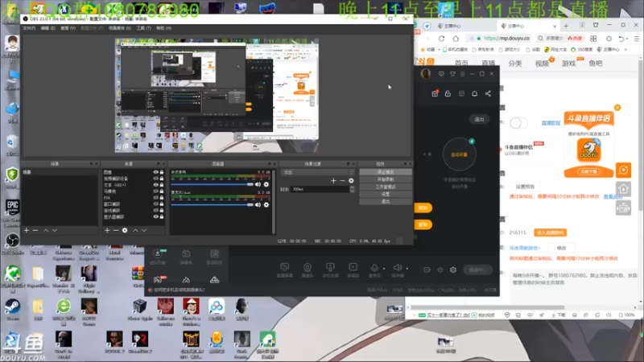The height and width of the screenshot is (362, 644).
Task: Open settings gear of second mixer channel
Action: (x=266, y=204)
